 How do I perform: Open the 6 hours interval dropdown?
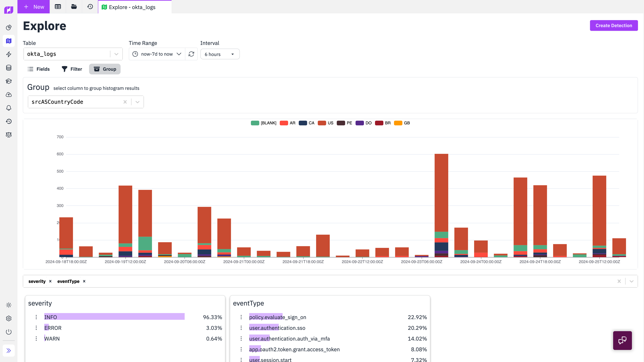[x=220, y=54]
